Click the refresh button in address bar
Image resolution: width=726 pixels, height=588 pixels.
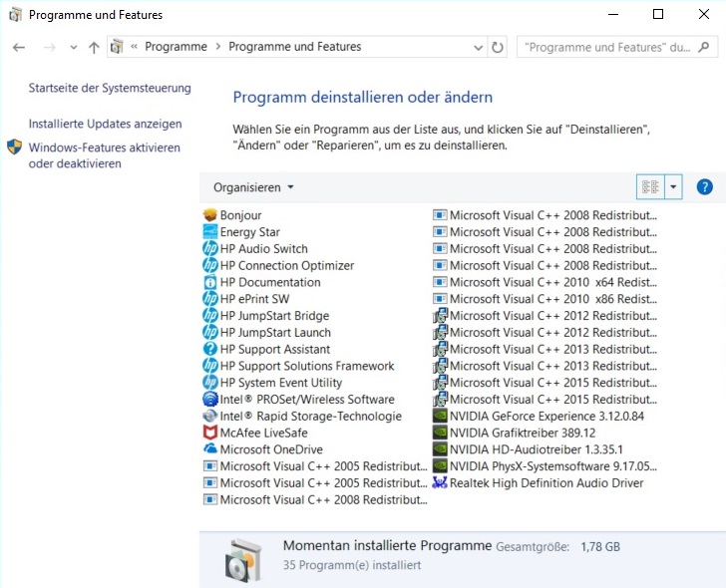(x=498, y=47)
